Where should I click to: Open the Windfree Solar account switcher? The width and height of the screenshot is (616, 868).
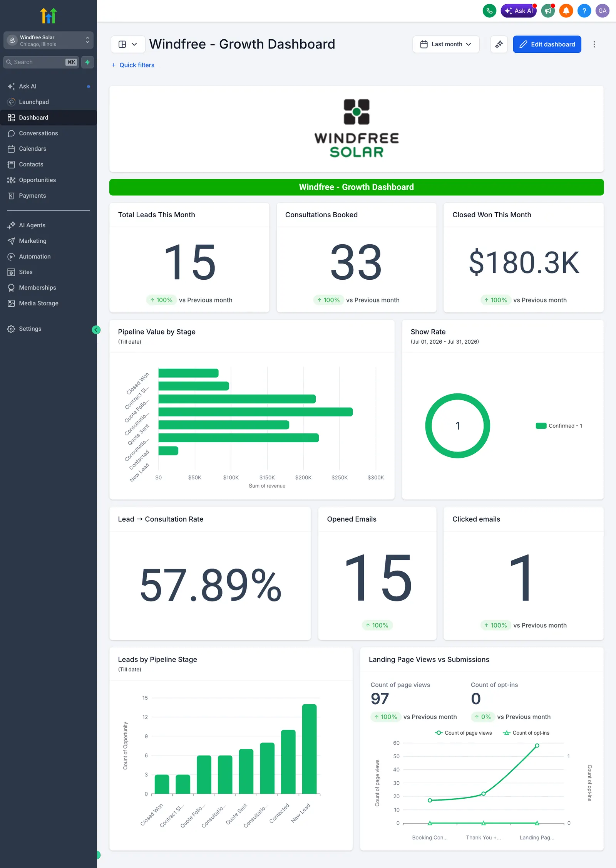click(49, 40)
